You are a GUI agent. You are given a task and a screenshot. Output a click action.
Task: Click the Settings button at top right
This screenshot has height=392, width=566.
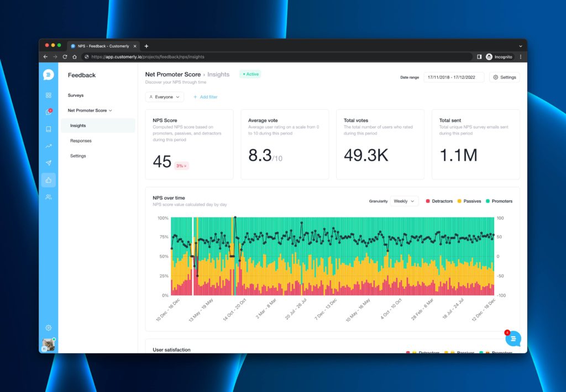(x=504, y=77)
